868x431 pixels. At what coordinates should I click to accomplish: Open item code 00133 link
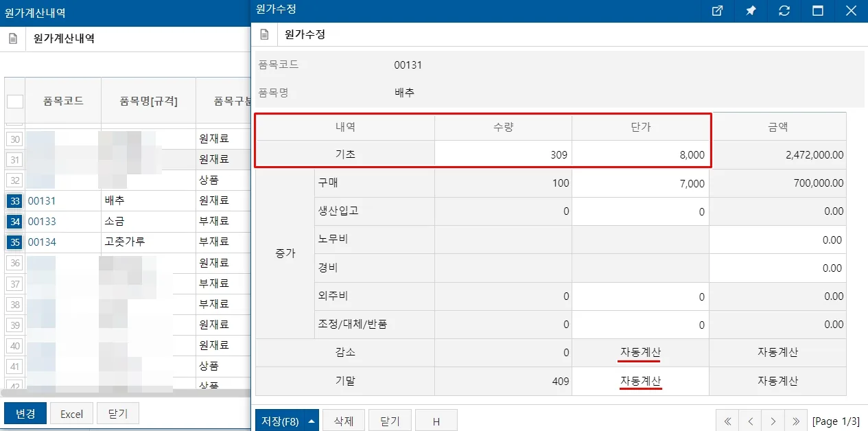[x=42, y=222]
